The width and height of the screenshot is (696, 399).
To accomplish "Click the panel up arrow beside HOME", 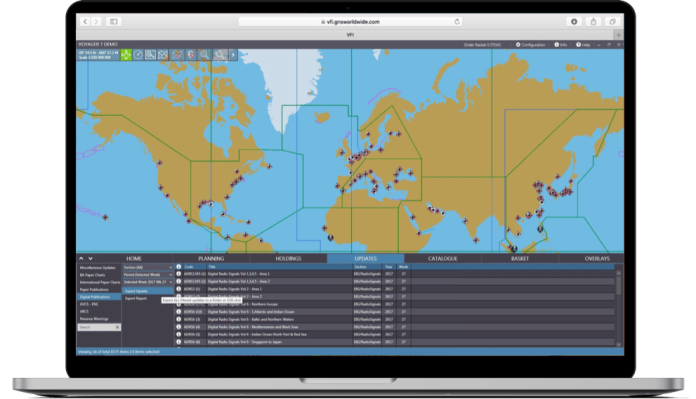I will [x=81, y=258].
